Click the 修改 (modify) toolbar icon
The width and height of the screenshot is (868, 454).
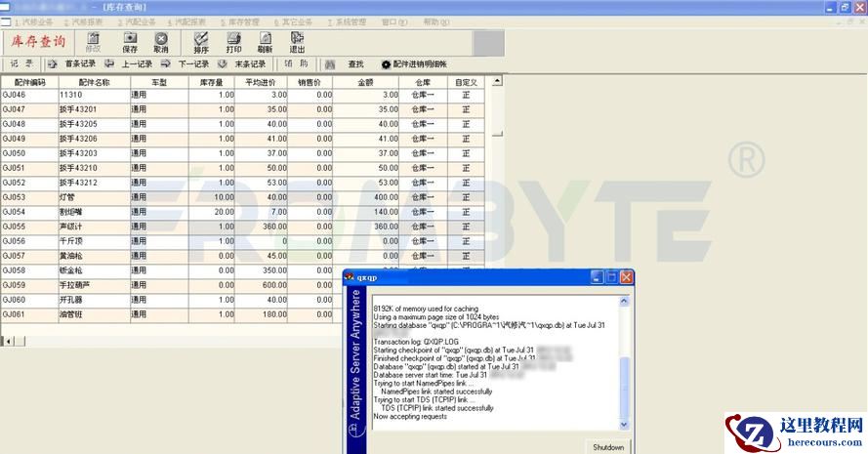pos(93,42)
